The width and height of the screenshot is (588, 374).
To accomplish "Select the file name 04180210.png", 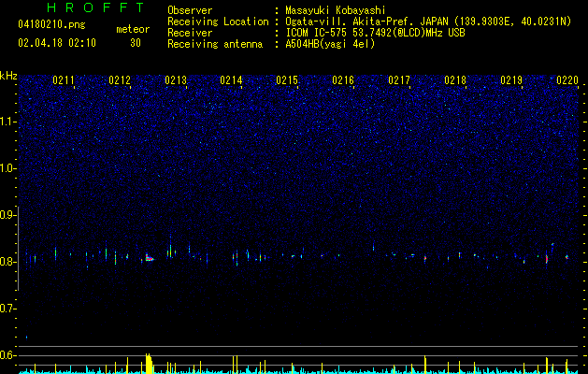I will click(51, 25).
